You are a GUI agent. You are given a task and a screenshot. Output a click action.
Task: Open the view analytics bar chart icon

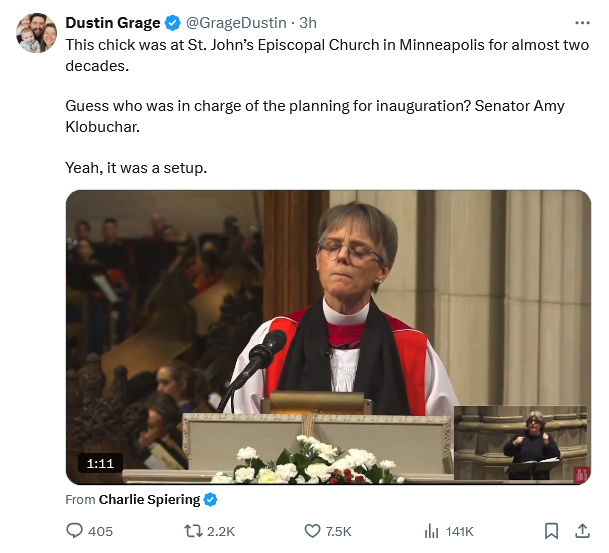tap(432, 531)
